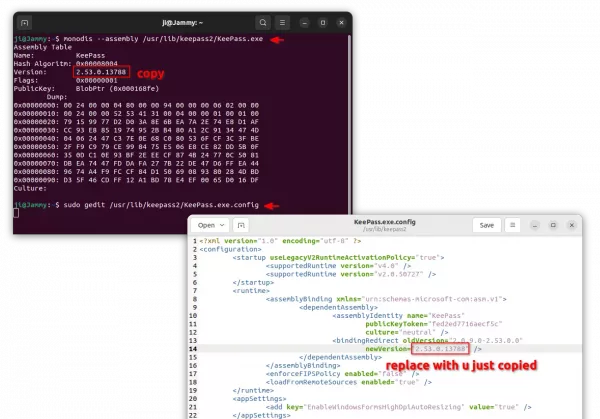
Task: Click the publicKeyToken value on line 11
Action: tap(465, 324)
